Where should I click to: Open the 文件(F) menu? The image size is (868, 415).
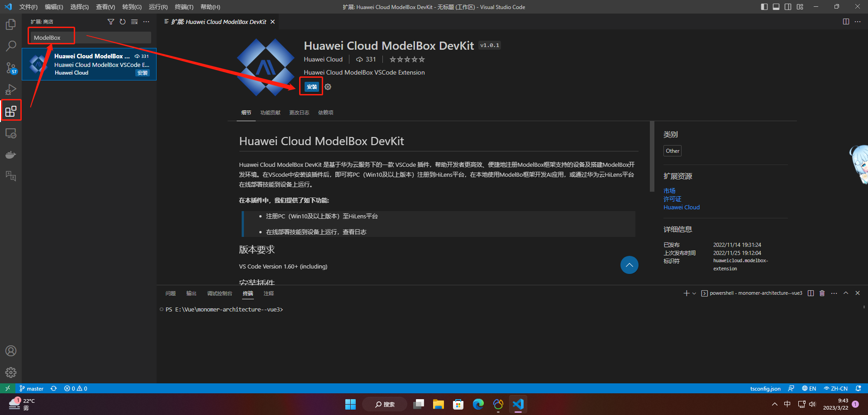(x=28, y=7)
